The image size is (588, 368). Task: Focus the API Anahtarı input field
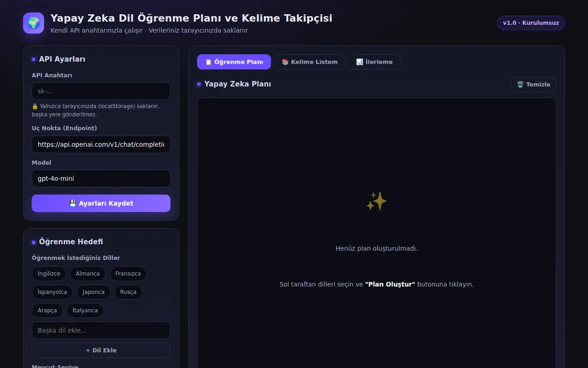tap(101, 91)
